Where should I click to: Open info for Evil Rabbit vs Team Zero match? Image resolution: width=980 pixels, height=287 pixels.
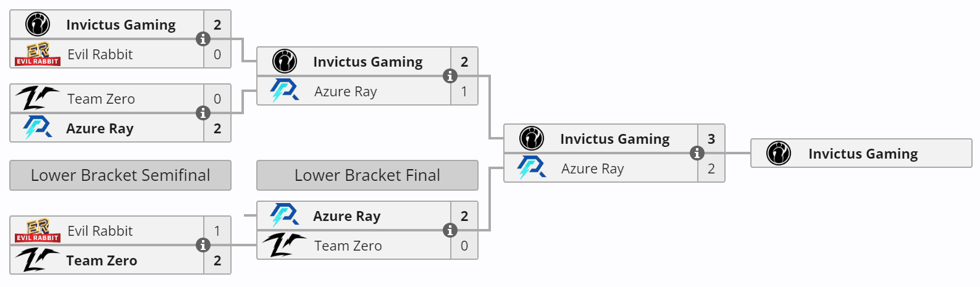[203, 245]
